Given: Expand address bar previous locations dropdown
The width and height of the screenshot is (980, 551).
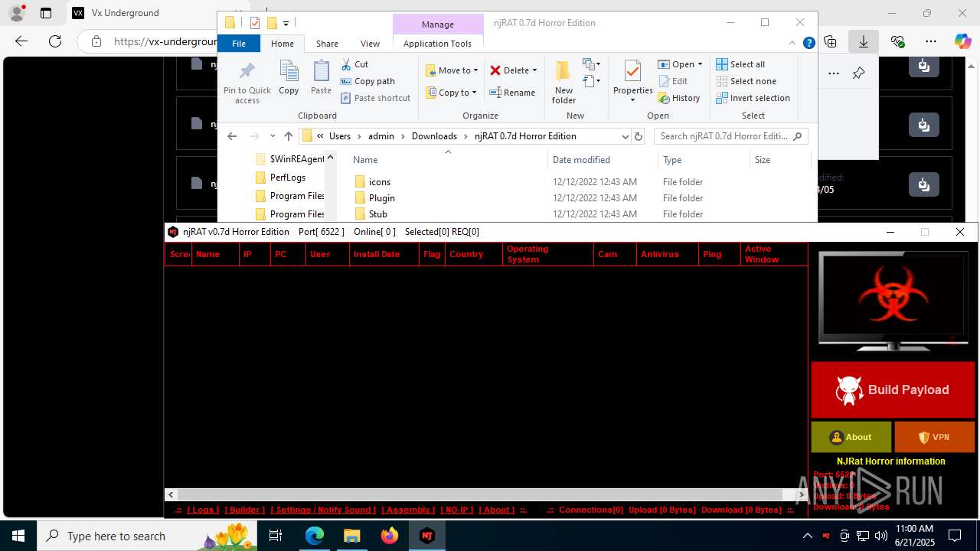Looking at the screenshot, I should pos(626,136).
